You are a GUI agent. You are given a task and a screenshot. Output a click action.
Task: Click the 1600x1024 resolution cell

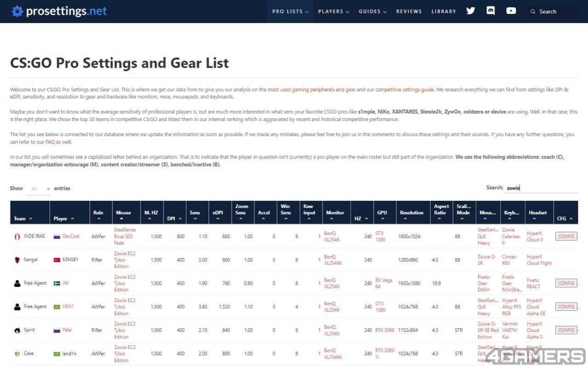(x=409, y=236)
